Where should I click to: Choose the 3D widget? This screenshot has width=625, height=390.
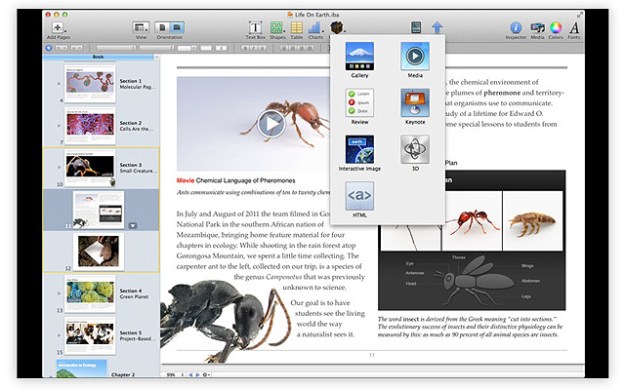(415, 153)
